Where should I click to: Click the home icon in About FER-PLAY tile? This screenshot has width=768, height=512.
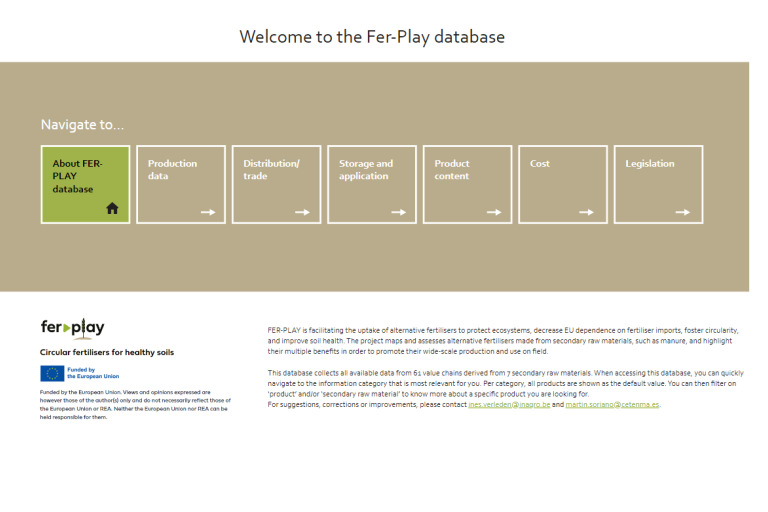click(x=112, y=208)
